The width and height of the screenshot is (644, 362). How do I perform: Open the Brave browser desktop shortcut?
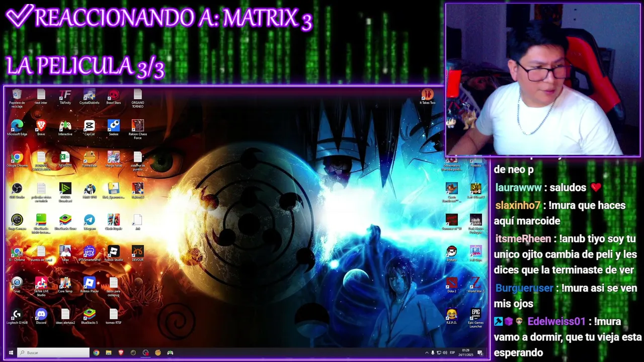(x=41, y=128)
